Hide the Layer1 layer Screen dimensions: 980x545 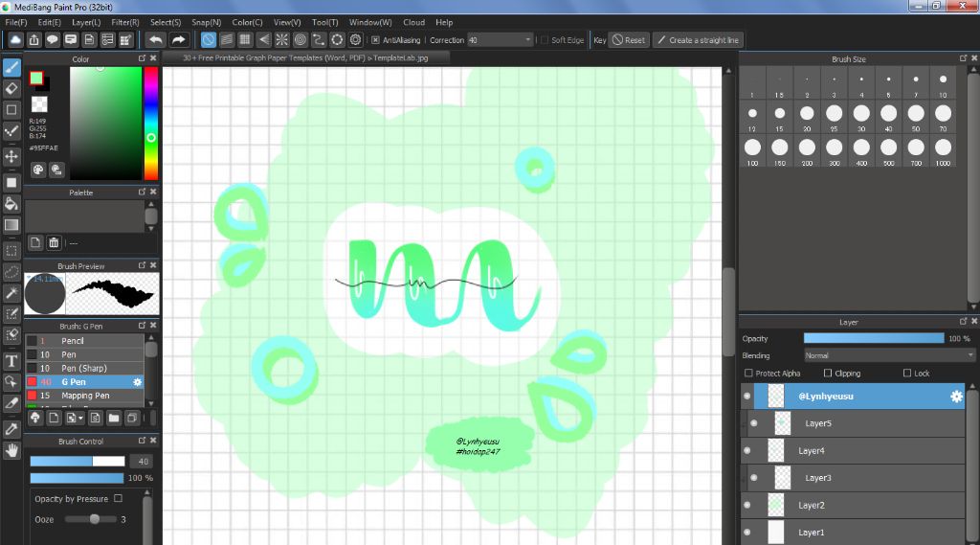pos(746,533)
